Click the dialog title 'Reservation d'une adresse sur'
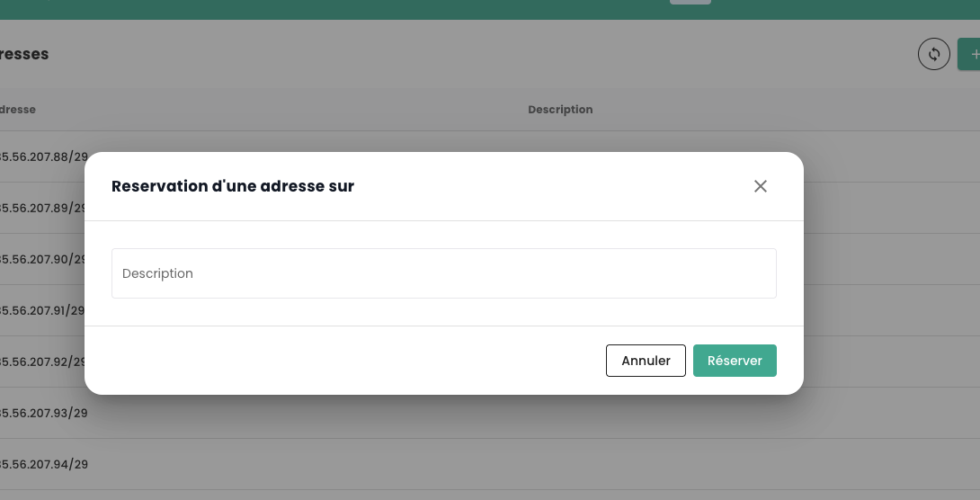The height and width of the screenshot is (500, 980). [x=233, y=186]
